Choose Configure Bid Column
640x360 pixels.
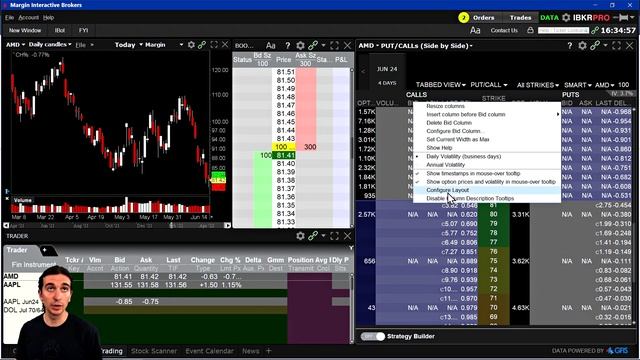click(455, 131)
